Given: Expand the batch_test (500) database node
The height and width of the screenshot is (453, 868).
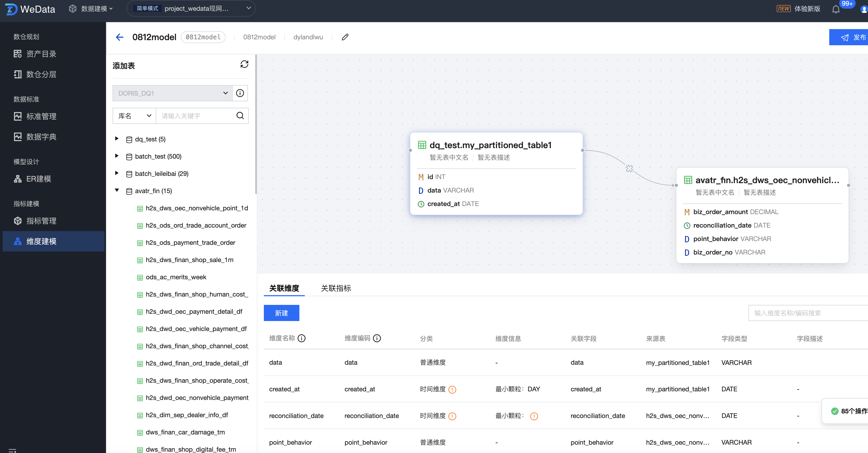Looking at the screenshot, I should 117,156.
